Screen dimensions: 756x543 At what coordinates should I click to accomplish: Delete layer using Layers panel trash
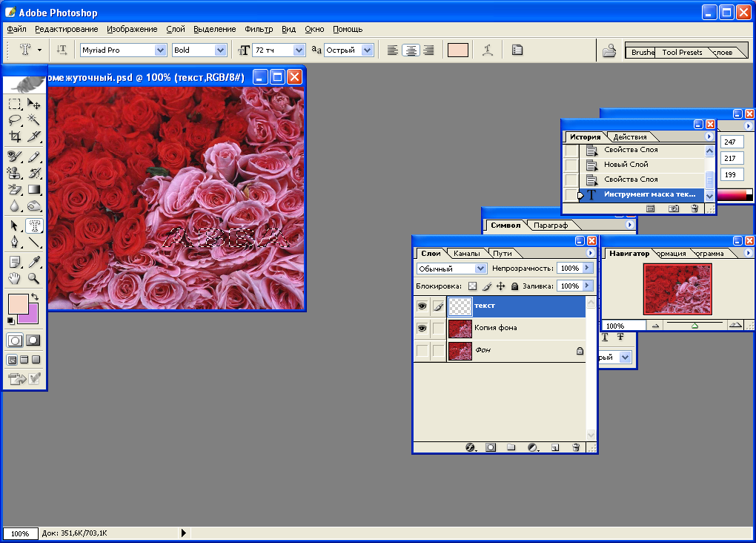coord(576,447)
